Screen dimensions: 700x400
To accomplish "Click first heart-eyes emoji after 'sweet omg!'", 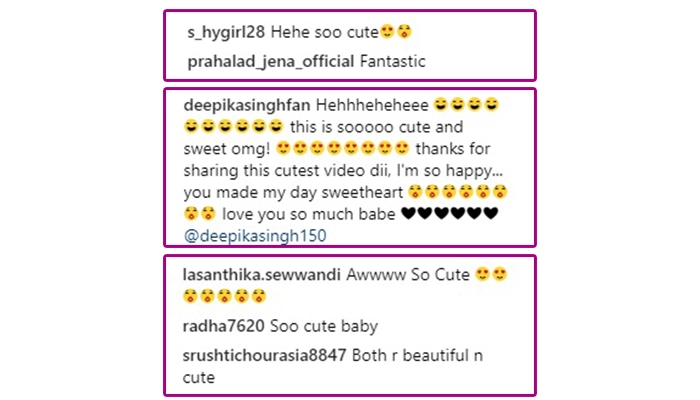I will (x=283, y=148).
